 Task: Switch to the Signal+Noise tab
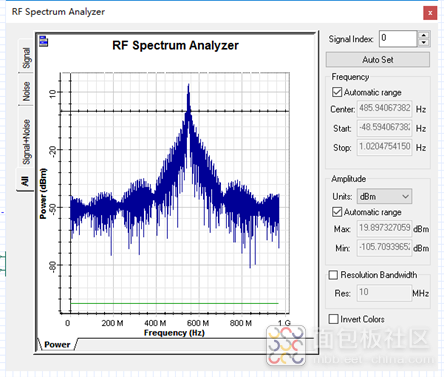[26, 141]
